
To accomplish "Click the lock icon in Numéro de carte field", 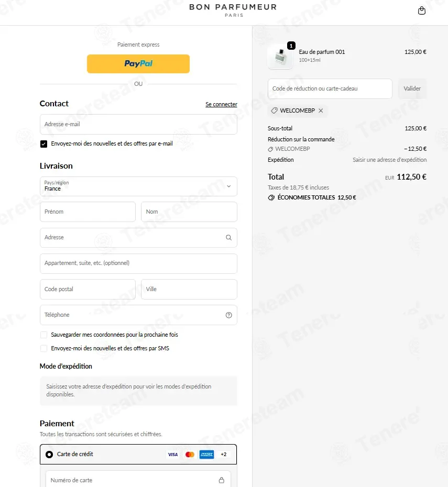I will 222,480.
